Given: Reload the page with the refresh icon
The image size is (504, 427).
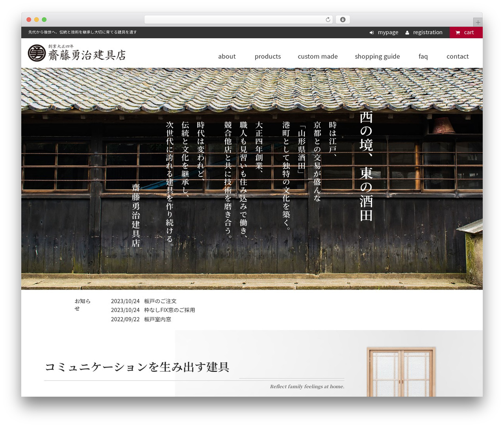Looking at the screenshot, I should point(328,20).
